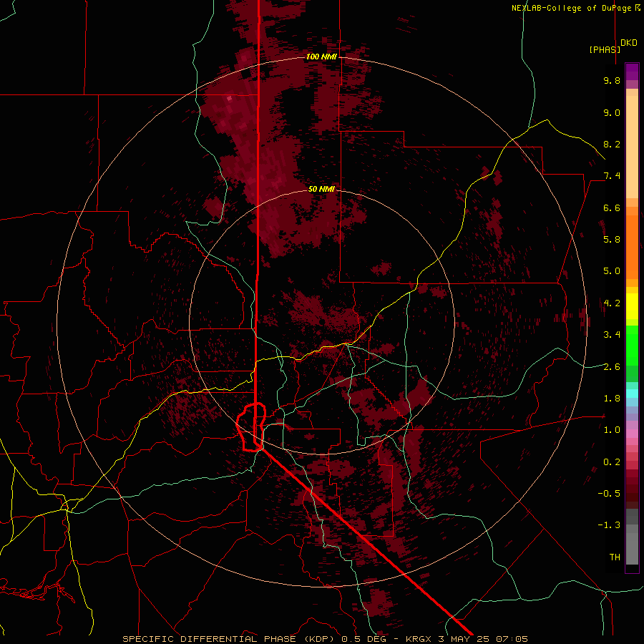Click the -0.5 scale value
The image size is (644, 644).
(609, 494)
